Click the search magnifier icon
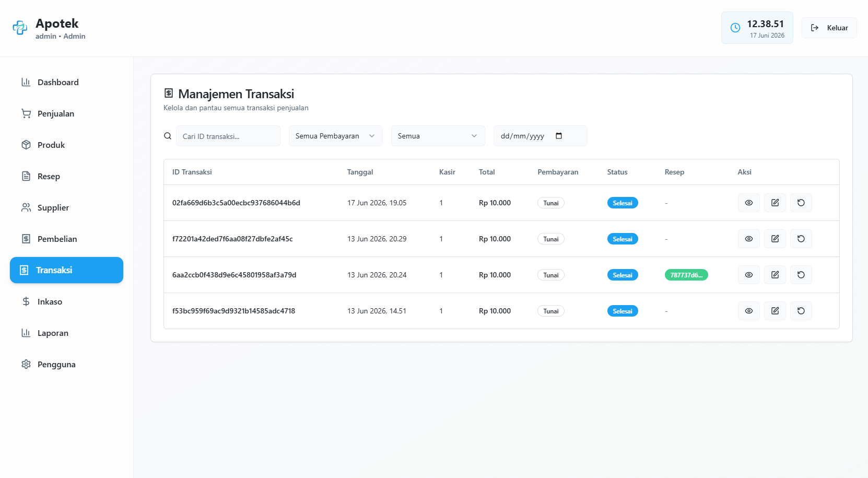868x478 pixels. click(x=168, y=136)
